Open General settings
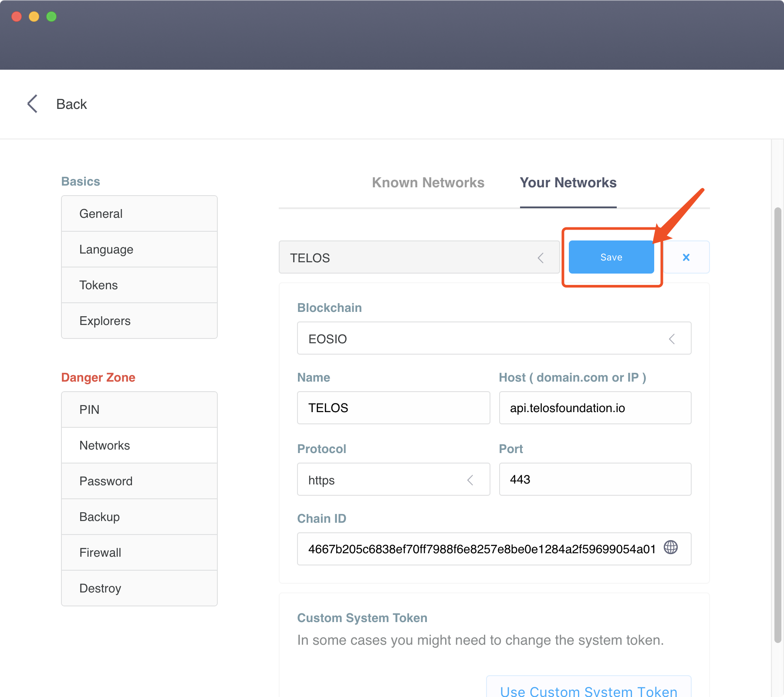 tap(139, 213)
